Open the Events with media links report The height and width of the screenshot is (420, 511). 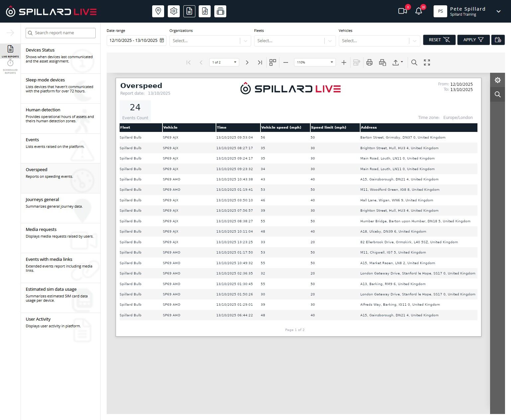click(60, 268)
